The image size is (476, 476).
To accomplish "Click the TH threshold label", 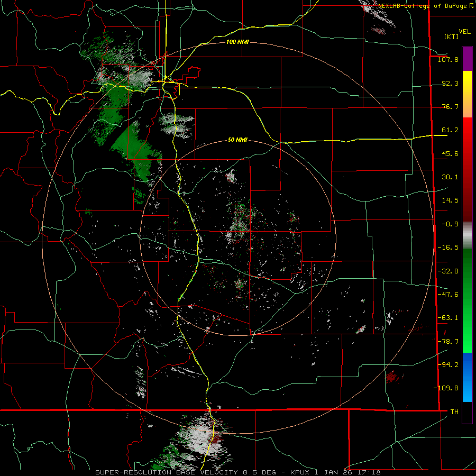I will pos(454,412).
